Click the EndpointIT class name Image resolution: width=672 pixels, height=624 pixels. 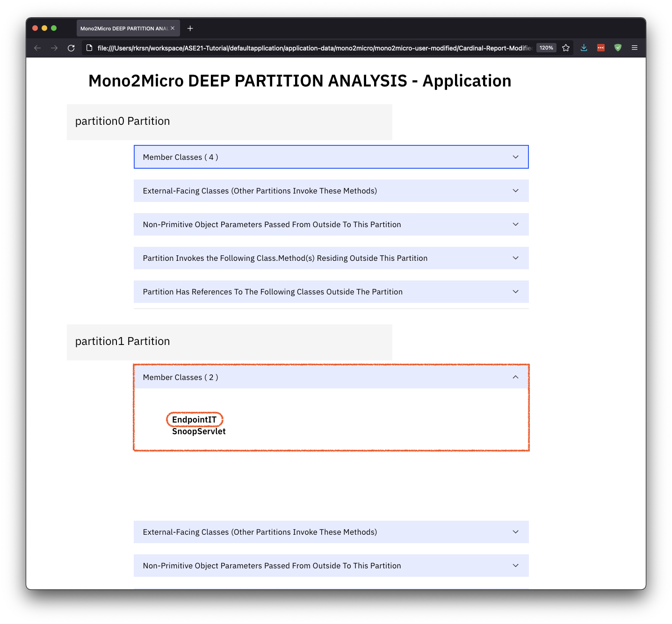click(x=195, y=420)
